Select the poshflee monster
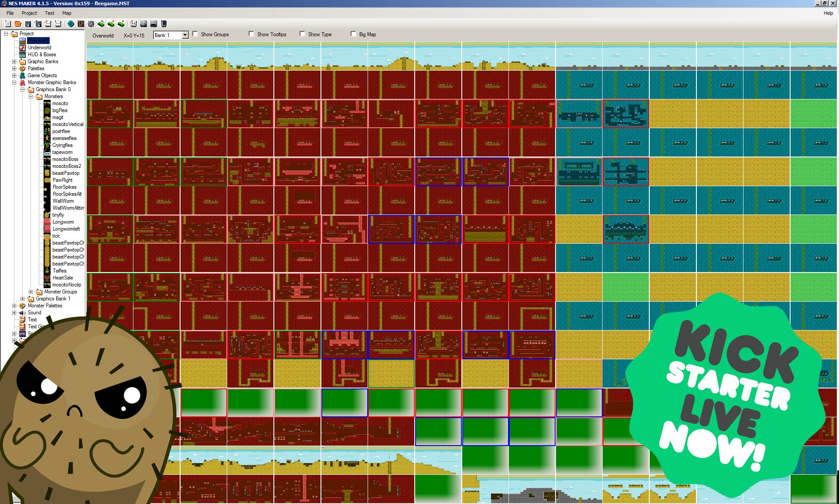The image size is (839, 504). [61, 131]
